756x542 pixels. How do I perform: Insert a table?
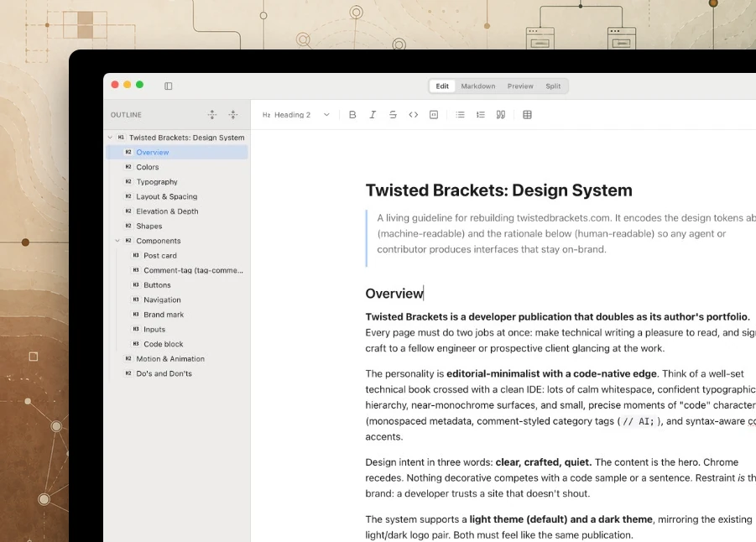528,115
